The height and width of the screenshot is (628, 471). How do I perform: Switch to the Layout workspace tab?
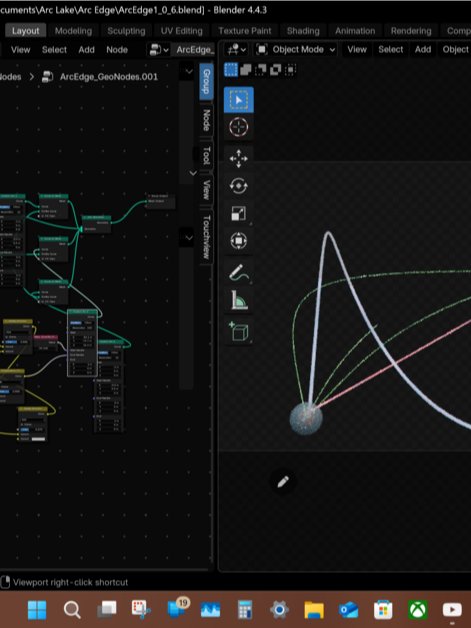click(x=26, y=30)
